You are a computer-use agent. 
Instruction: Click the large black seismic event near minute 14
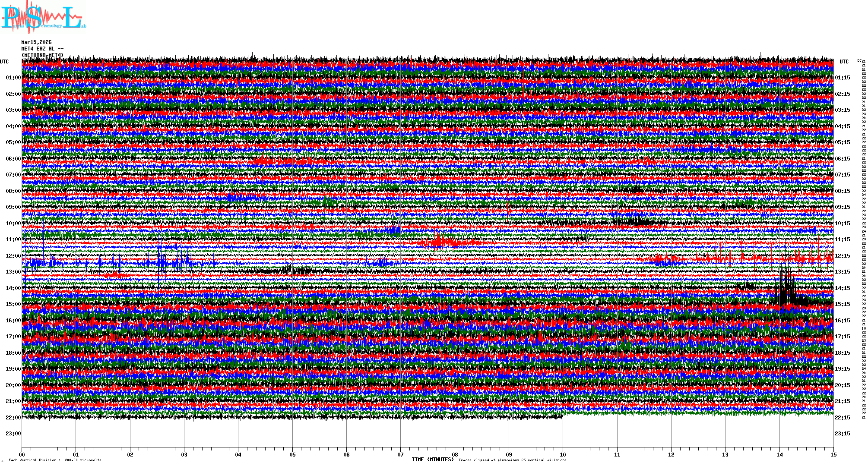788,293
